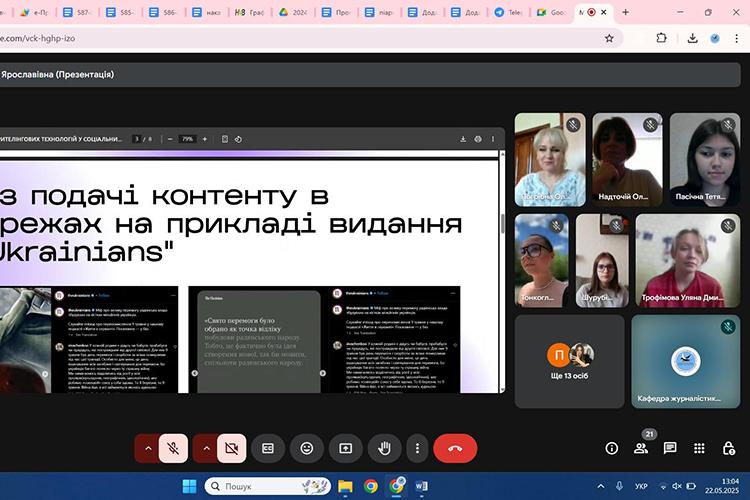
Task: Click the Пошук taskbar search box
Action: coord(268,486)
